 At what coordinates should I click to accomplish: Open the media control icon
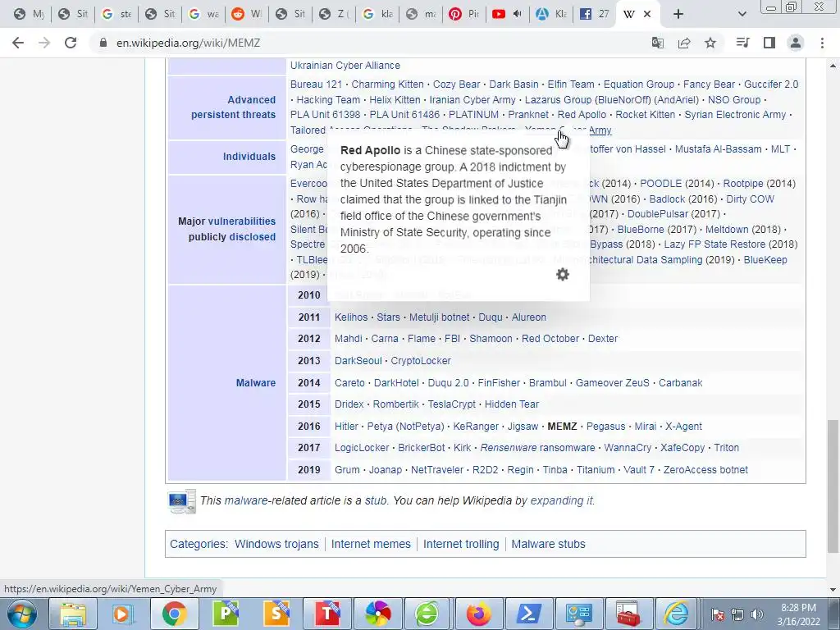742,43
